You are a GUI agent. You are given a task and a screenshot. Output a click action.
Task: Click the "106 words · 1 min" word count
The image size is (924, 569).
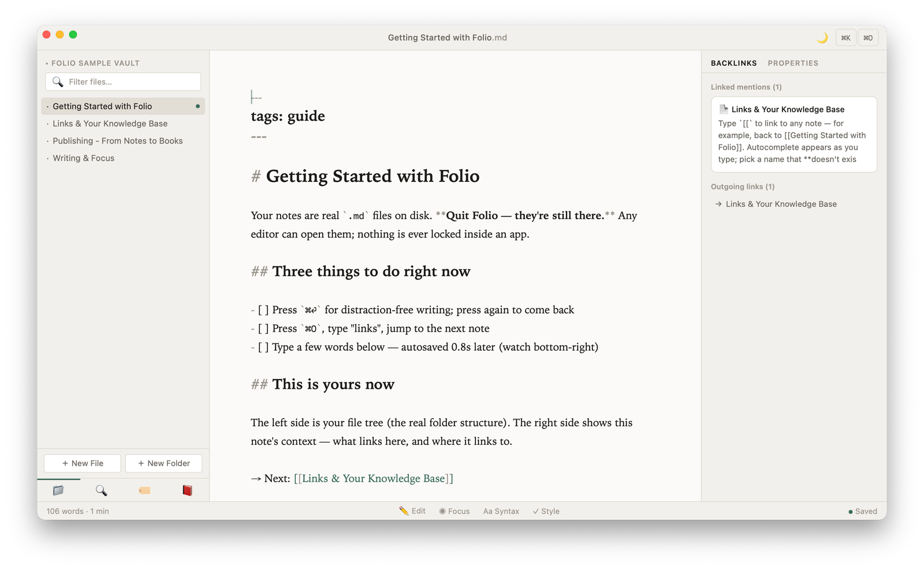[77, 511]
